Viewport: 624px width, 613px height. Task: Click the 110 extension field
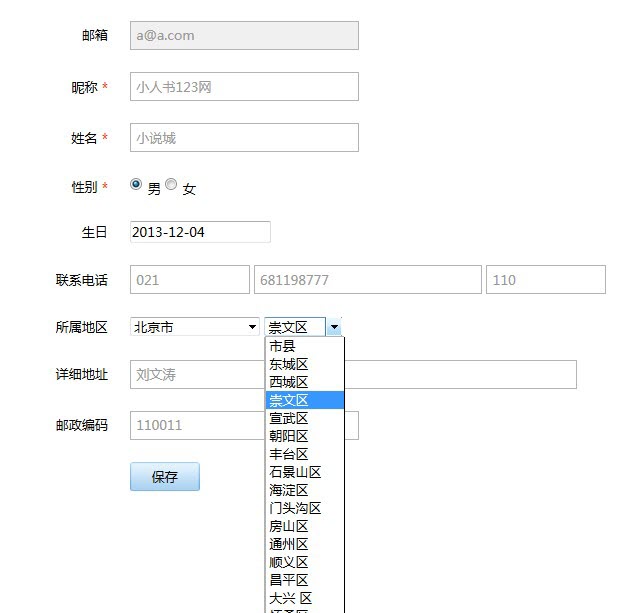(546, 279)
